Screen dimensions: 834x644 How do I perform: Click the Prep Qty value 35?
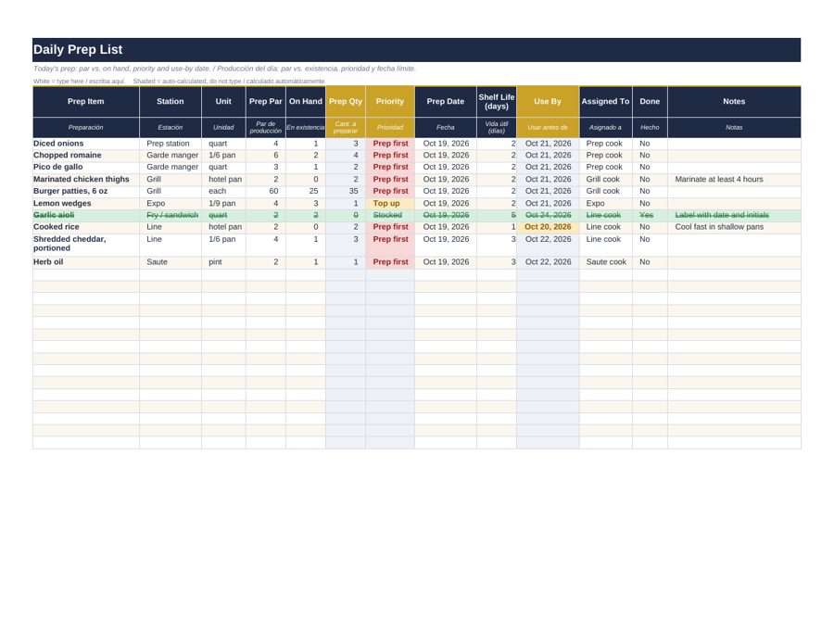pos(346,191)
